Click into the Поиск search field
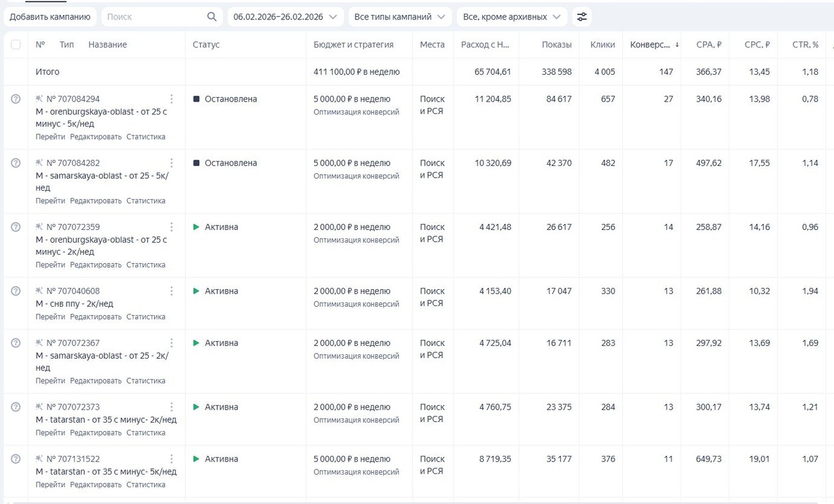Image resolution: width=834 pixels, height=504 pixels. tap(153, 17)
